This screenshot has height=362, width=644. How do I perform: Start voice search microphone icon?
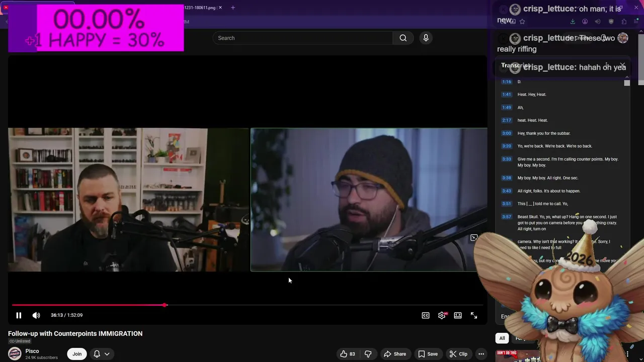tap(426, 38)
